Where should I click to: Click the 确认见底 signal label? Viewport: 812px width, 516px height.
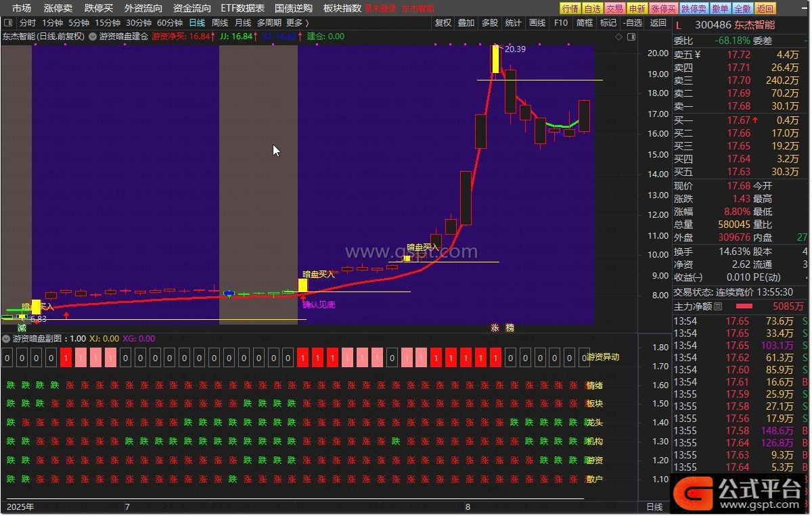pos(319,305)
